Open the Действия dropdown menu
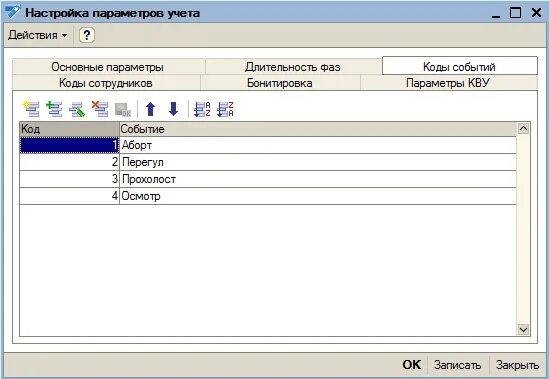The image size is (549, 379). click(x=37, y=35)
